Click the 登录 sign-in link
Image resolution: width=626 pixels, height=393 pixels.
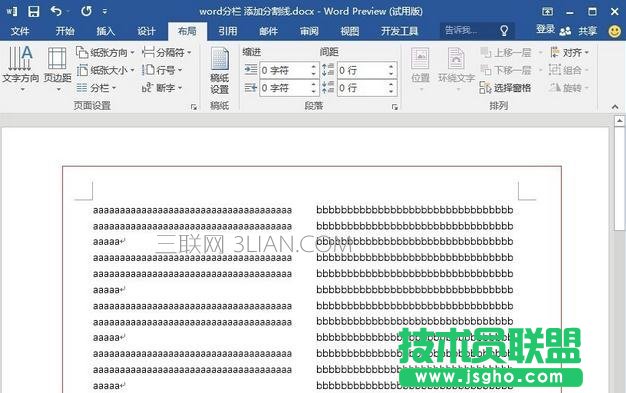(x=545, y=30)
